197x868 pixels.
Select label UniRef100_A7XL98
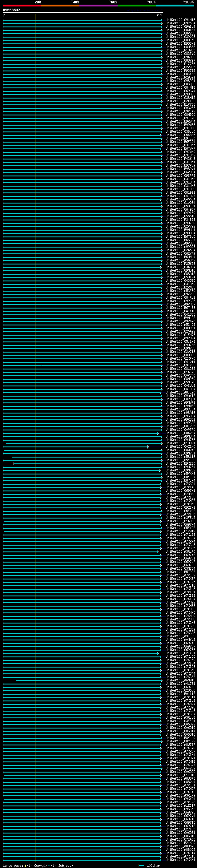[x=180, y=535]
